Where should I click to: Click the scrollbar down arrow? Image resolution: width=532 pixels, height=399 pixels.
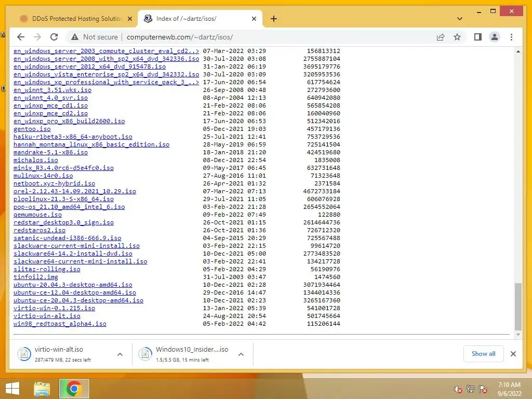(x=518, y=335)
